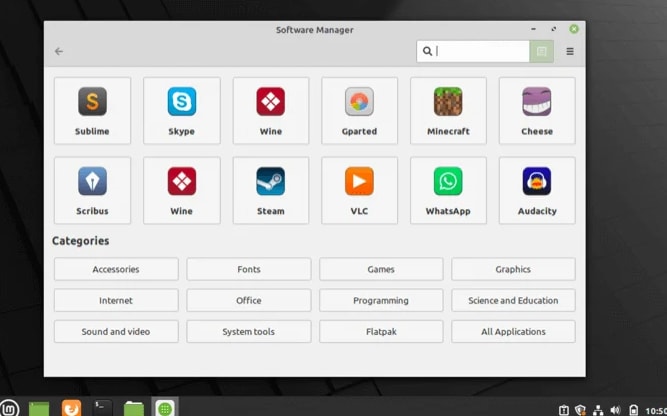Browse the Science and Education category
Image resolution: width=667 pixels, height=416 pixels.
point(513,300)
